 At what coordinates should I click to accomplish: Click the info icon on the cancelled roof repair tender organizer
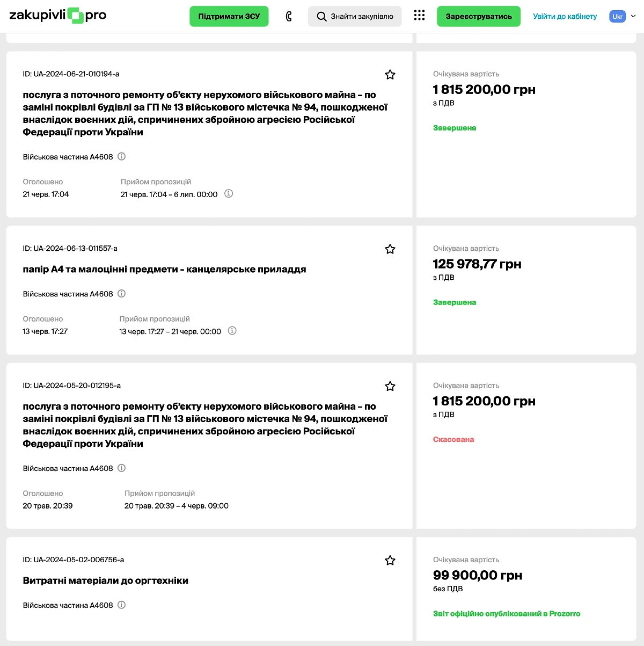121,468
